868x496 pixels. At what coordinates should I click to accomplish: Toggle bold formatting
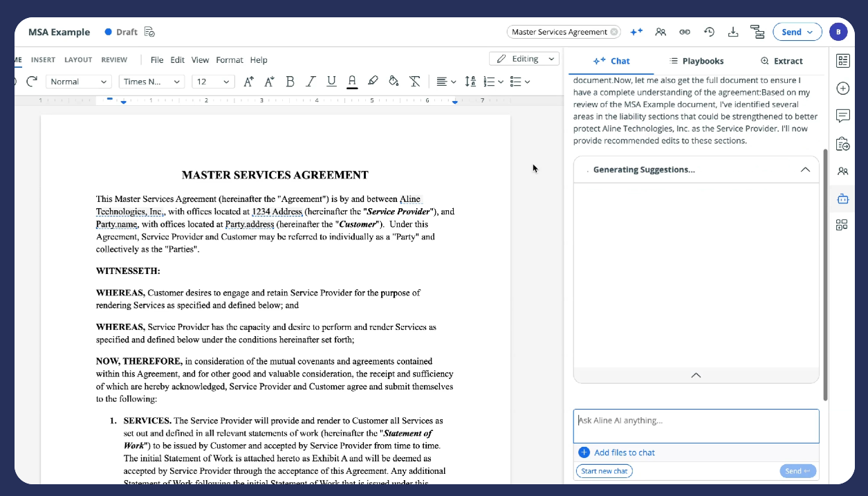point(290,82)
